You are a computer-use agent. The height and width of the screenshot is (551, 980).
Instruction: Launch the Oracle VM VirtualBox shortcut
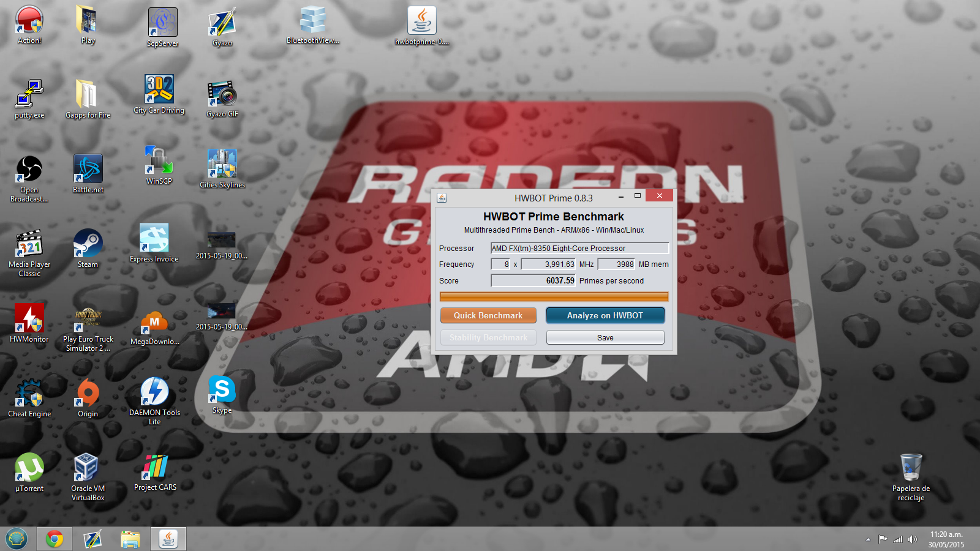click(x=88, y=478)
